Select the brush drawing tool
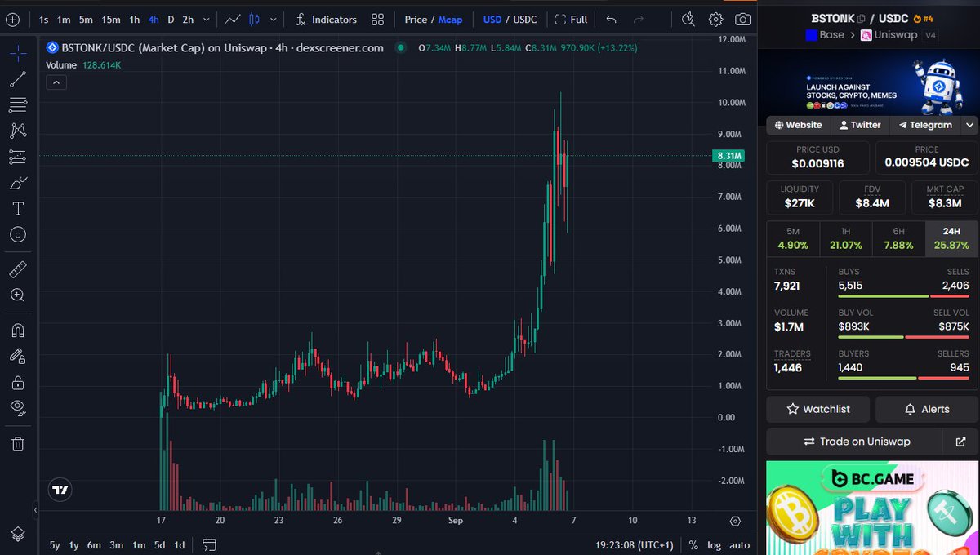Screen dimensions: 980x555 click(18, 183)
